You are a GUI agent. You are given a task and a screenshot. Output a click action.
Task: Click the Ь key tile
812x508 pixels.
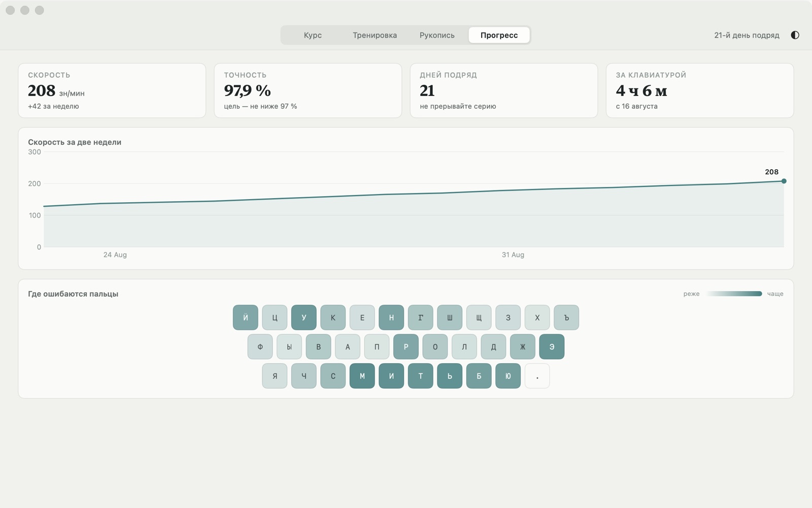click(x=450, y=376)
